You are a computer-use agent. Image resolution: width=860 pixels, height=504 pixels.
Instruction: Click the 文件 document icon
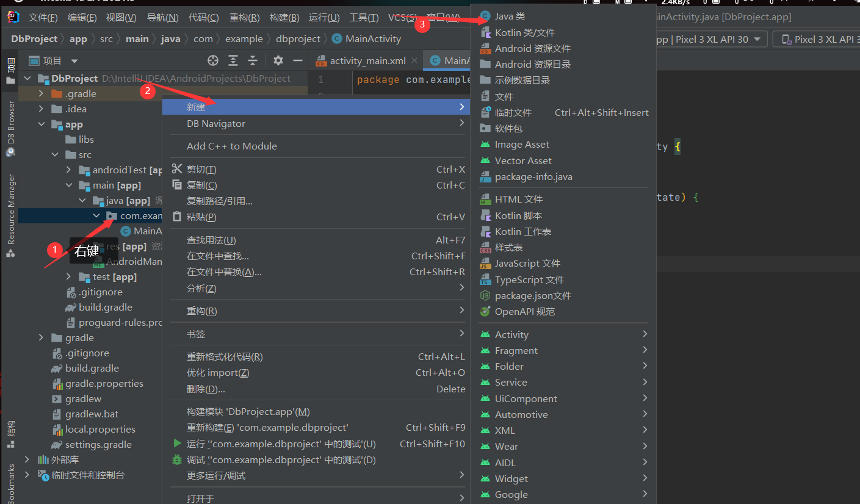tap(485, 96)
